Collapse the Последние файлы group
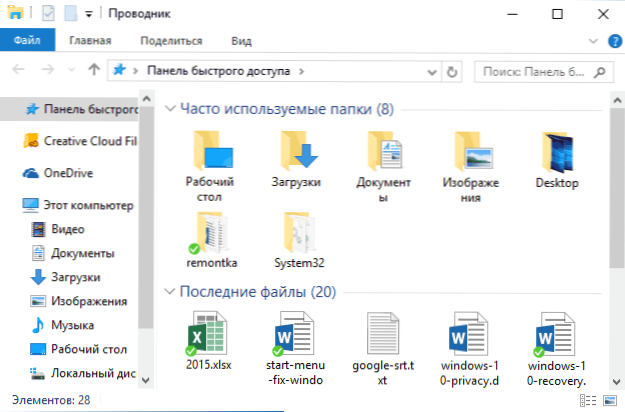The image size is (625, 412). coord(170,292)
